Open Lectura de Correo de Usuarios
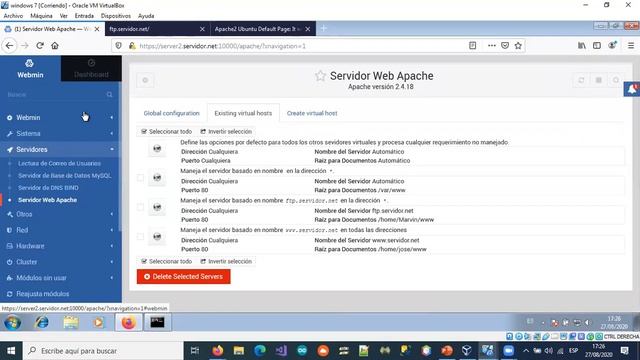This screenshot has width=640, height=360. click(59, 163)
